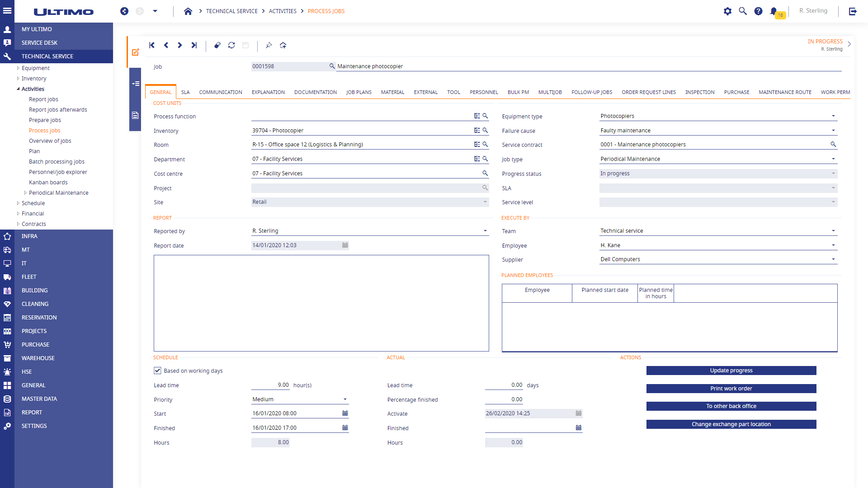The width and height of the screenshot is (868, 488).
Task: Open the hamburger menu in the top-left corner
Action: [7, 11]
